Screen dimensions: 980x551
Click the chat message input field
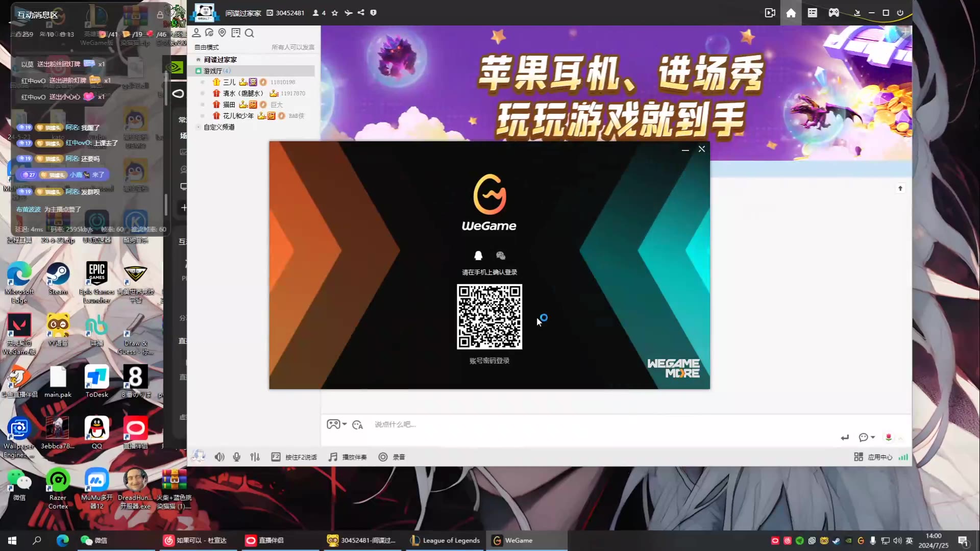click(x=602, y=424)
